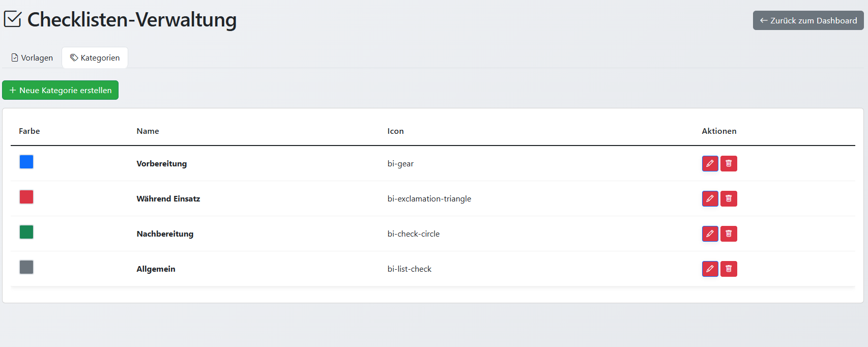
Task: Go back via Zurück zum Dashboard
Action: (x=808, y=20)
